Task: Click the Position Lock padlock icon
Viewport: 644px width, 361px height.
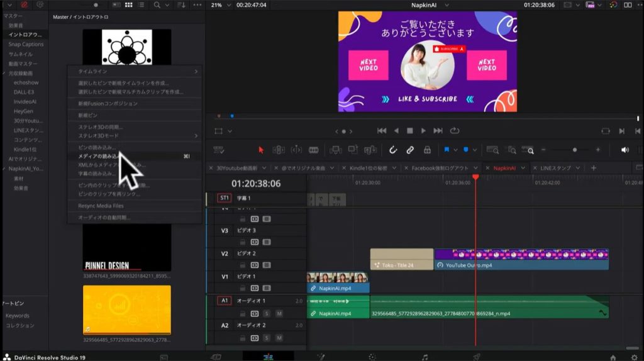Action: 427,150
